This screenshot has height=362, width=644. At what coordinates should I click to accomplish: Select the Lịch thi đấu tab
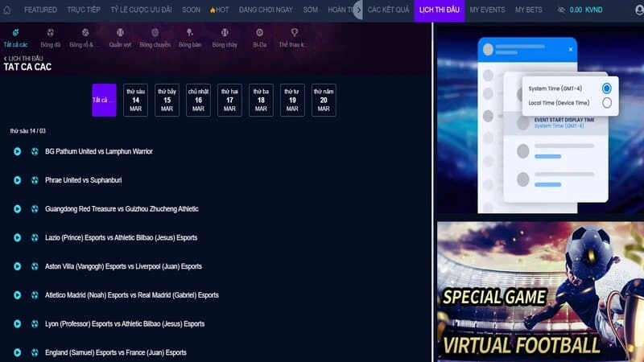(439, 10)
